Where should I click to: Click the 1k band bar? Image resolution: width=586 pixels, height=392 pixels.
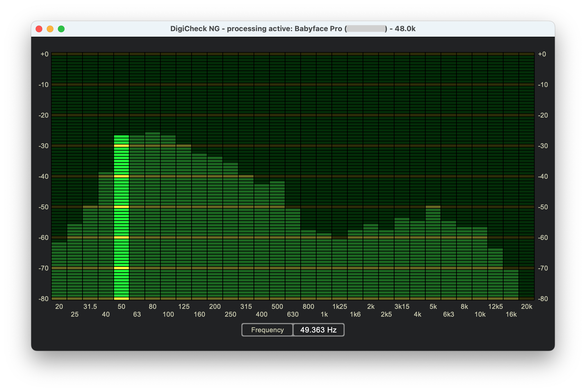(x=324, y=267)
